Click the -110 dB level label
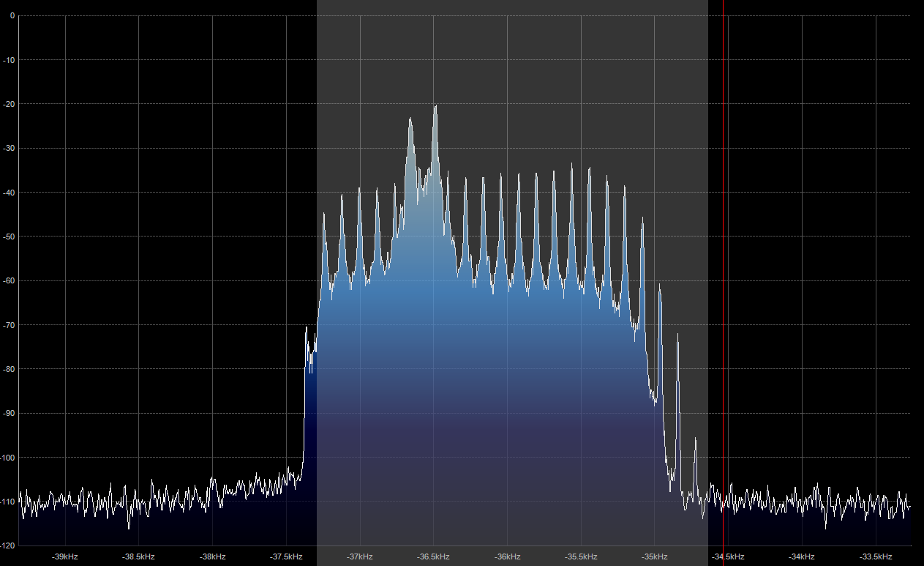The image size is (924, 566). 7,502
